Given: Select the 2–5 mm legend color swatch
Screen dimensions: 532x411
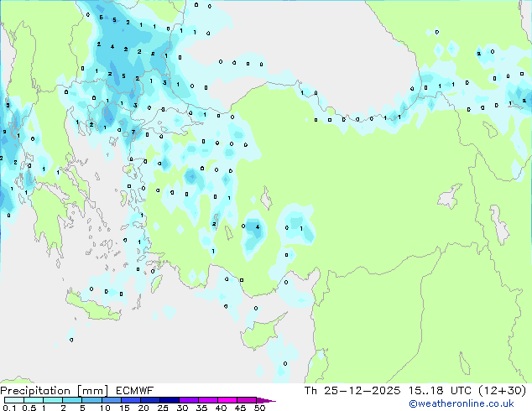Looking at the screenshot, I should tap(72, 400).
